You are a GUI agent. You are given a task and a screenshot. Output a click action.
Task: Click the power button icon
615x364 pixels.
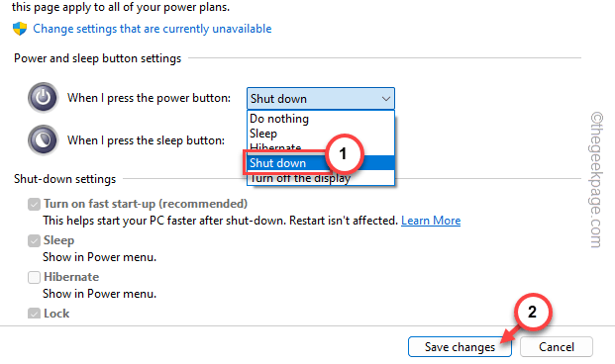pyautogui.click(x=44, y=97)
